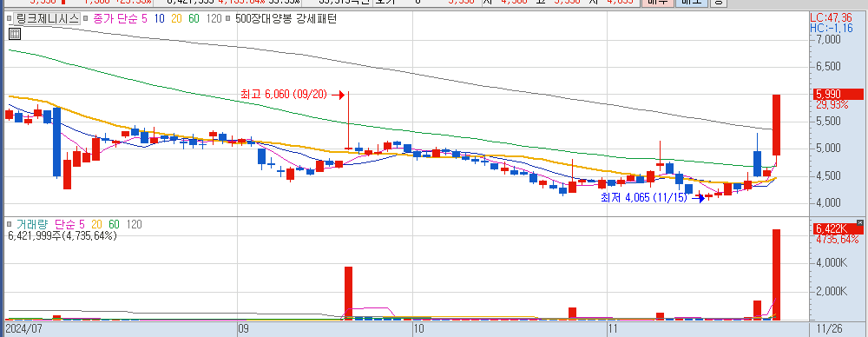Screen dimensions: 868x337
Task: Click the 500장대양봉 강세패턴 indicator label
Action: click(286, 18)
